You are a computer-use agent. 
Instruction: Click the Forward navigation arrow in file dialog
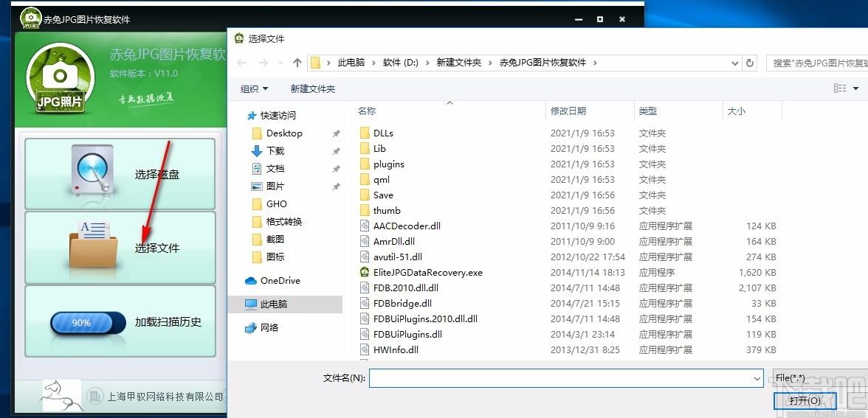(263, 63)
